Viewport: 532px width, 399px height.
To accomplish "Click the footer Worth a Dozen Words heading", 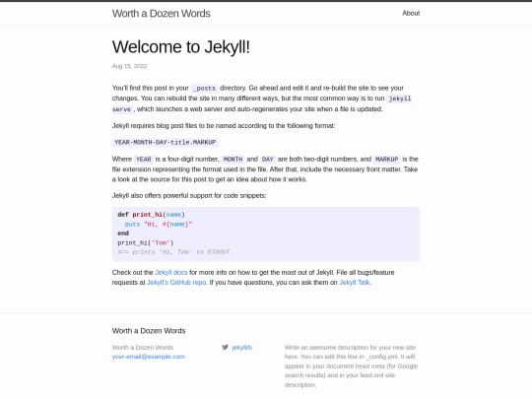I will 149,331.
